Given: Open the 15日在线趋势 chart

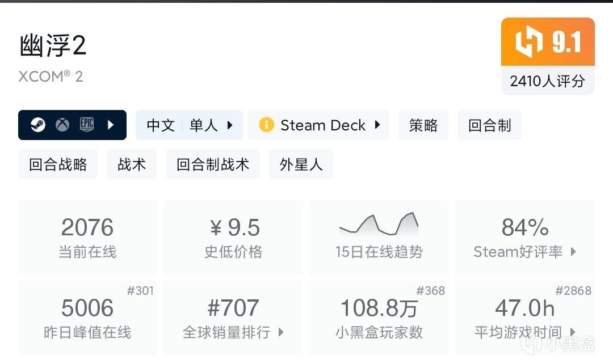Looking at the screenshot, I should [379, 237].
